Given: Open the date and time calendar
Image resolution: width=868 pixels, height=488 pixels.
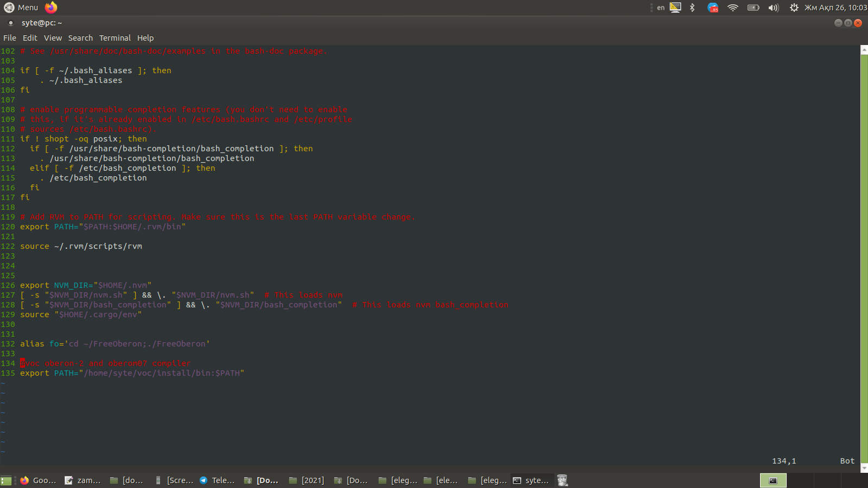Looking at the screenshot, I should coord(835,8).
